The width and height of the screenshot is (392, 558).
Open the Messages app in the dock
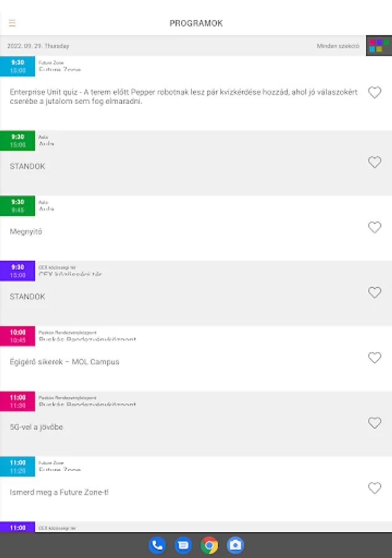[x=183, y=545]
